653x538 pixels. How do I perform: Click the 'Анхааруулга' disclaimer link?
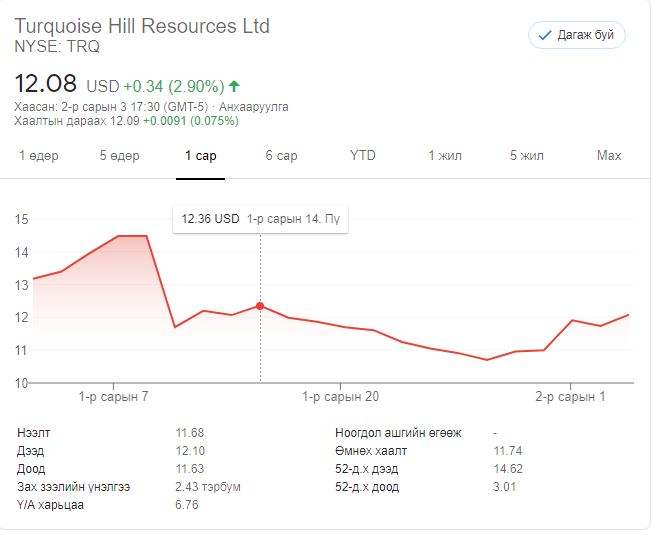[x=254, y=107]
